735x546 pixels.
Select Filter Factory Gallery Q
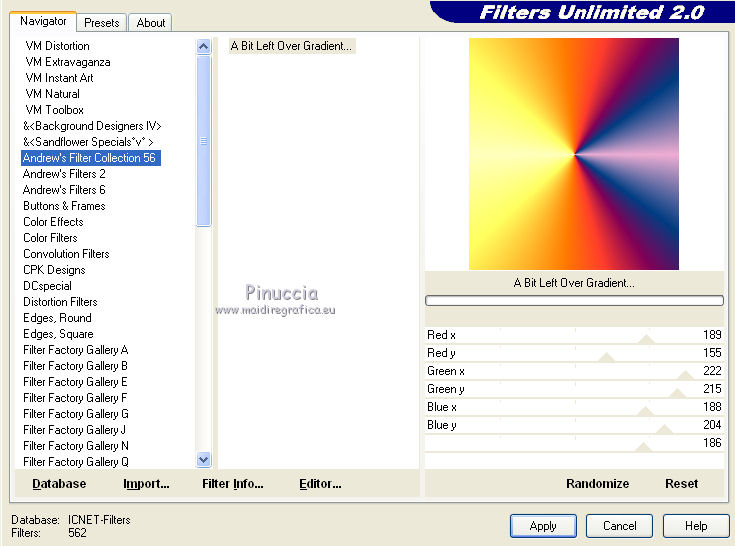point(75,462)
